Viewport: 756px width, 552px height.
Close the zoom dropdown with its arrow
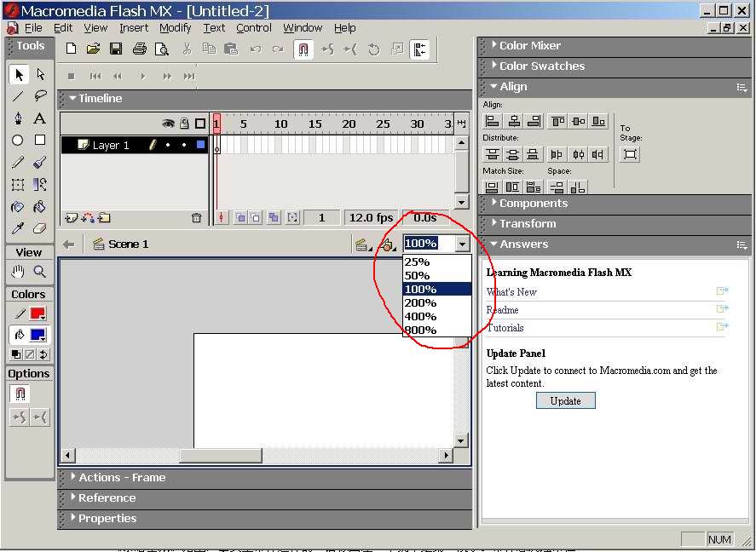click(x=462, y=244)
